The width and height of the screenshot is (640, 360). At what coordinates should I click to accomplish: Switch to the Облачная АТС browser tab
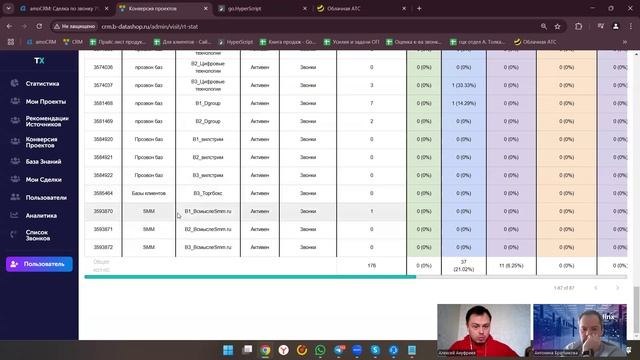pyautogui.click(x=361, y=9)
